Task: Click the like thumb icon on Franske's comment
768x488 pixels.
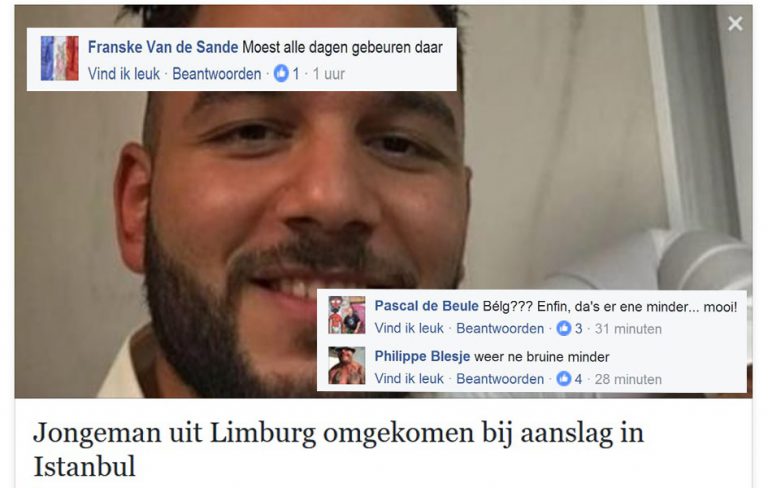Action: pyautogui.click(x=281, y=73)
